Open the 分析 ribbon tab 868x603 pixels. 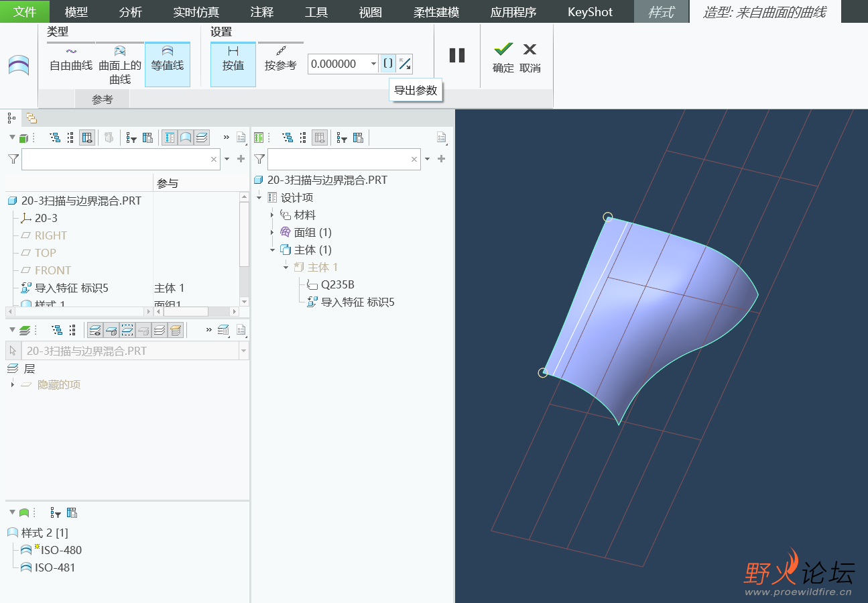coord(130,12)
